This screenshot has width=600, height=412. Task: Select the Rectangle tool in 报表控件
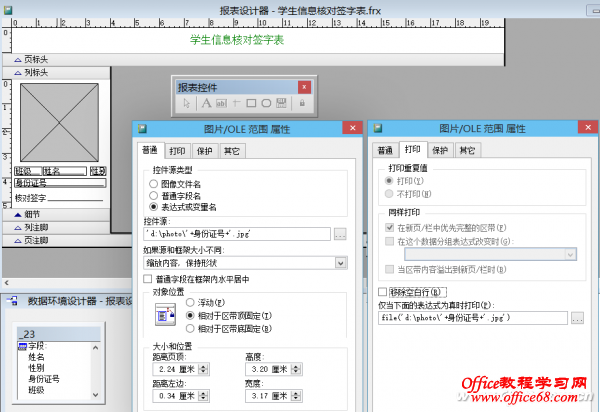pos(251,103)
